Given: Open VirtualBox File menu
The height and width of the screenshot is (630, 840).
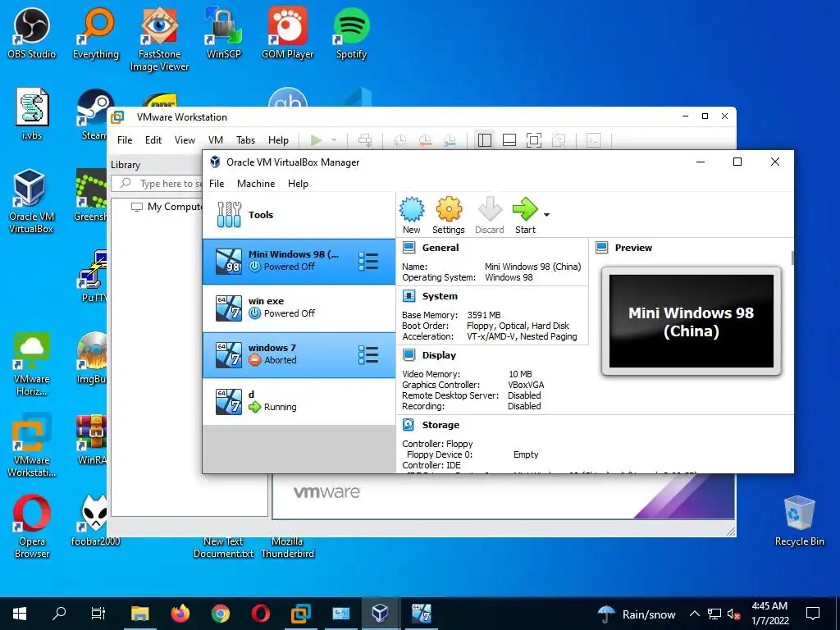Looking at the screenshot, I should tap(217, 184).
